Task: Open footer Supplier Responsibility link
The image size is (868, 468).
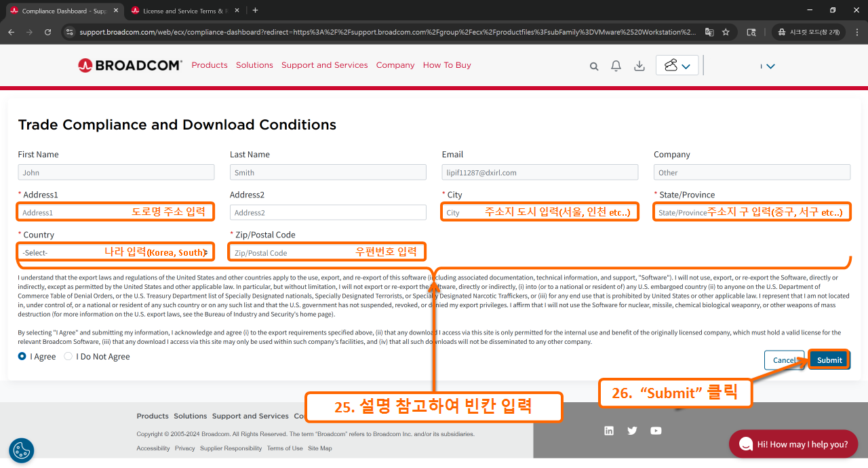Action: click(231, 448)
